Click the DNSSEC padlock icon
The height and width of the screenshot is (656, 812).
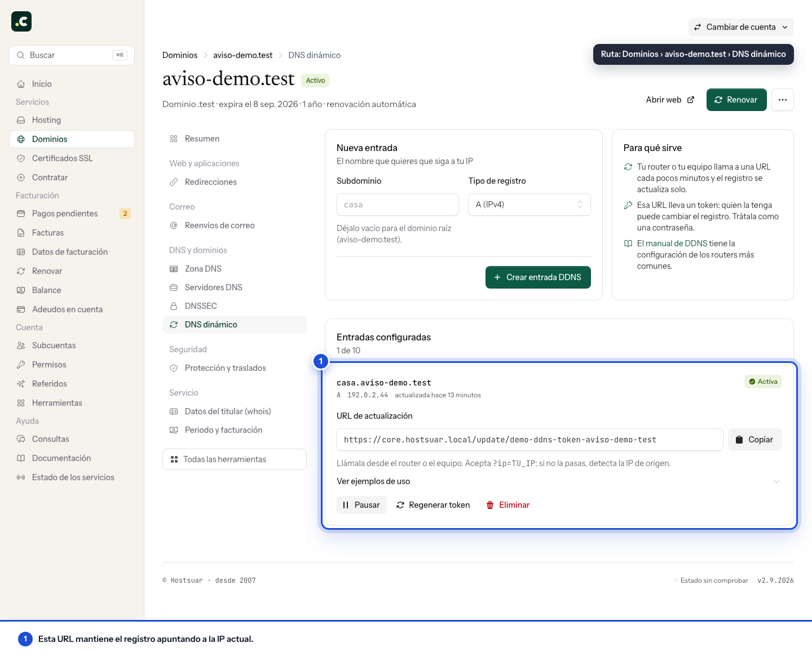(x=174, y=306)
